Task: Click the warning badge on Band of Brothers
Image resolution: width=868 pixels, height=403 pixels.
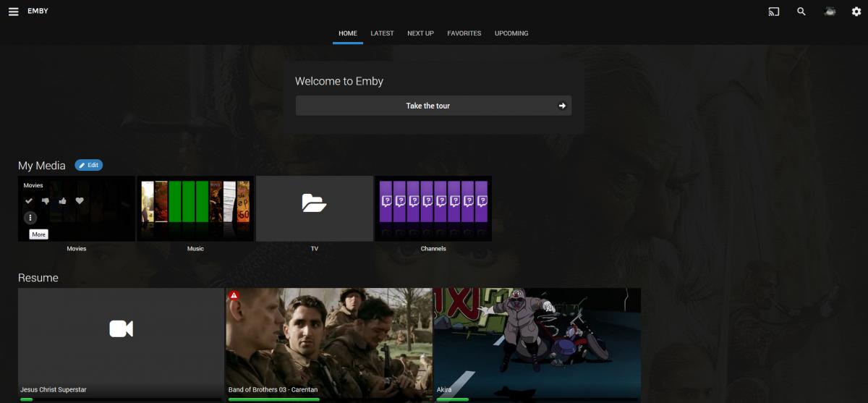Action: [x=234, y=295]
